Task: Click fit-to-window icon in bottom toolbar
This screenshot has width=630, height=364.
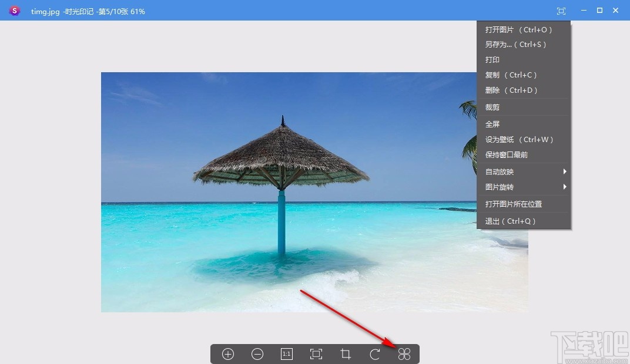Action: point(316,354)
